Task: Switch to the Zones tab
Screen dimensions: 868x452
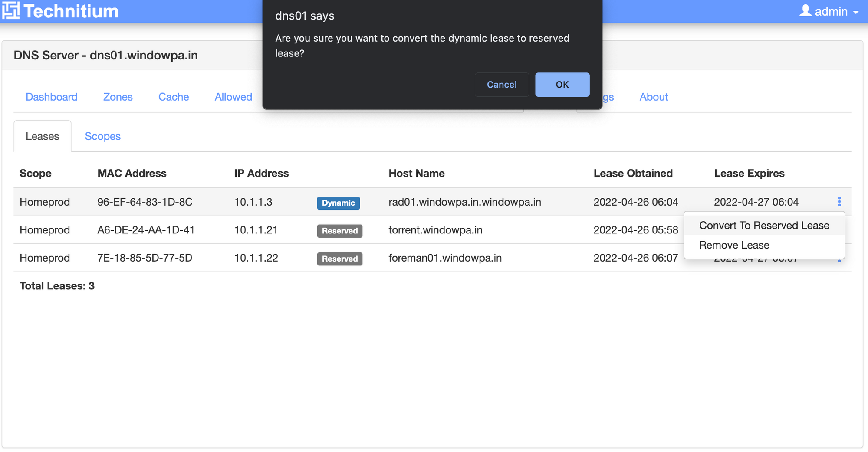Action: [x=118, y=97]
